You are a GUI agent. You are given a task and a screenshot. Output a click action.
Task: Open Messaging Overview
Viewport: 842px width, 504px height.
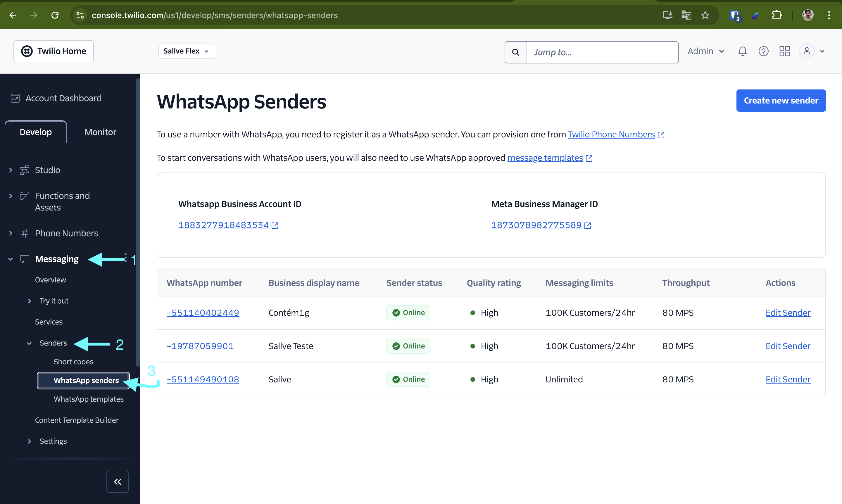pos(51,280)
